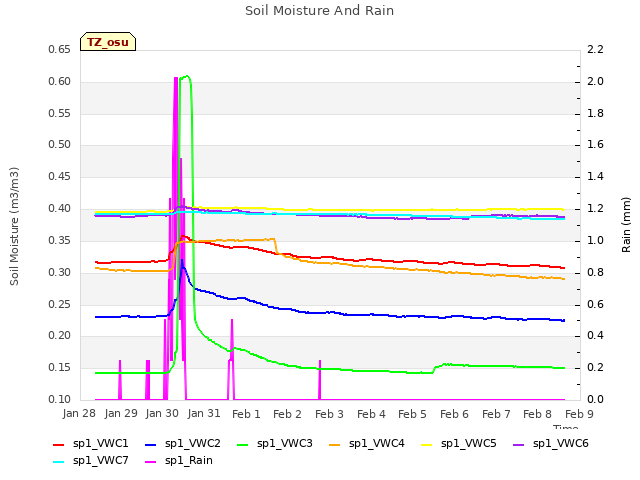Click the 2.0 rain axis value
The width and height of the screenshot is (640, 480).
click(596, 81)
